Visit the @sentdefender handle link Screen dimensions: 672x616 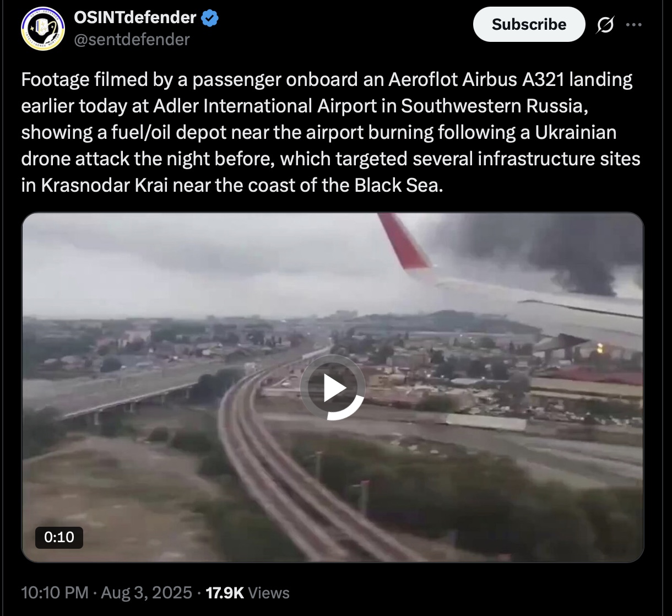(x=132, y=40)
